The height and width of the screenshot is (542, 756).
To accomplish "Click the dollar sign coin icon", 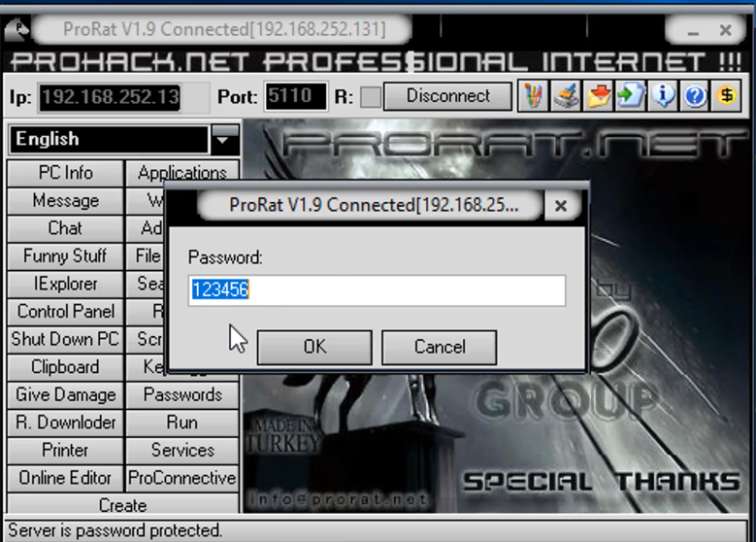I will (727, 96).
